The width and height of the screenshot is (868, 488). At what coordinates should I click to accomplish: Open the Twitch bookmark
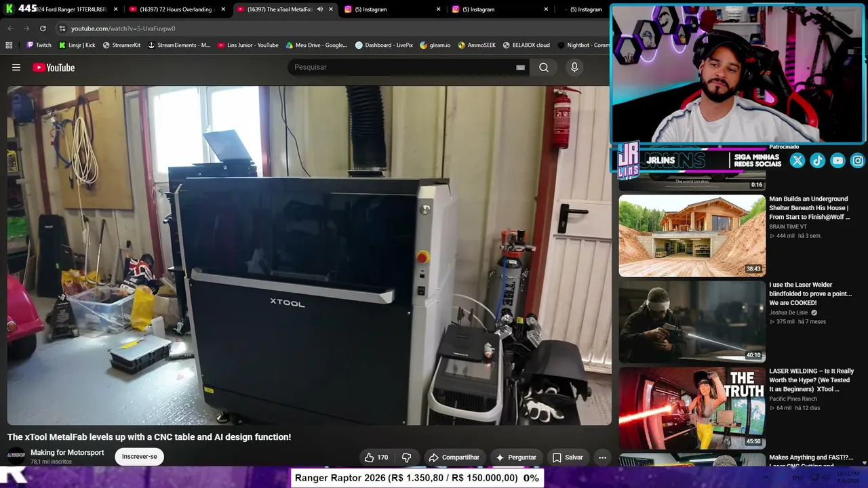click(39, 45)
